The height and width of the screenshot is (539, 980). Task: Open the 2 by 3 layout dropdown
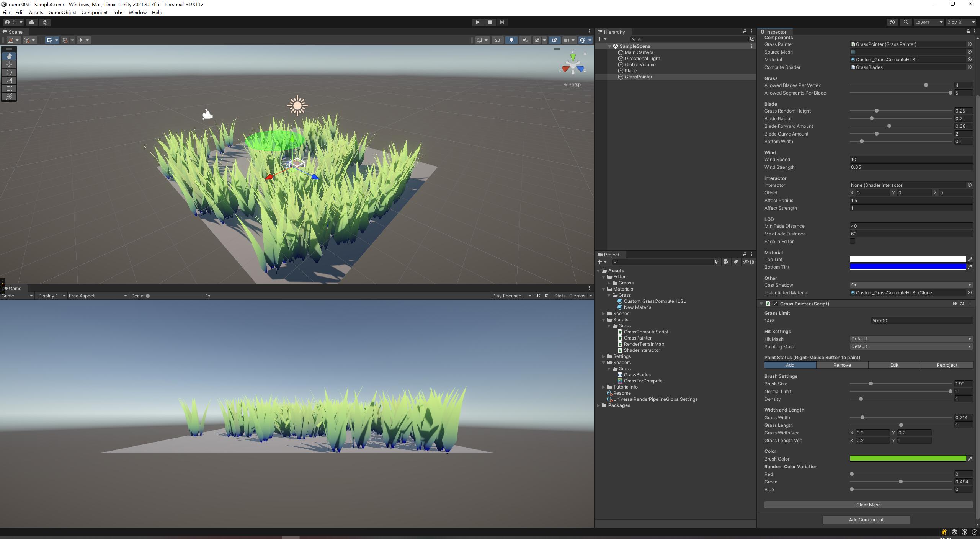(961, 22)
